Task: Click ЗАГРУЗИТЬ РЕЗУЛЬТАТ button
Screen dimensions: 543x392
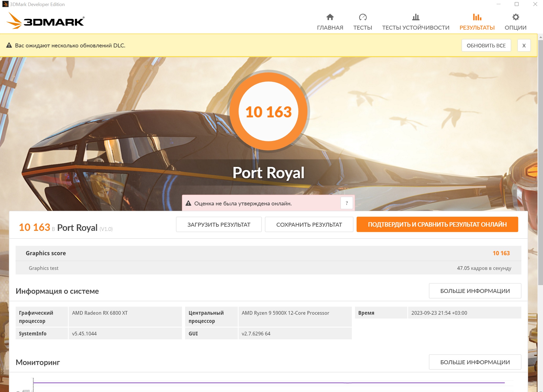Action: click(x=219, y=225)
